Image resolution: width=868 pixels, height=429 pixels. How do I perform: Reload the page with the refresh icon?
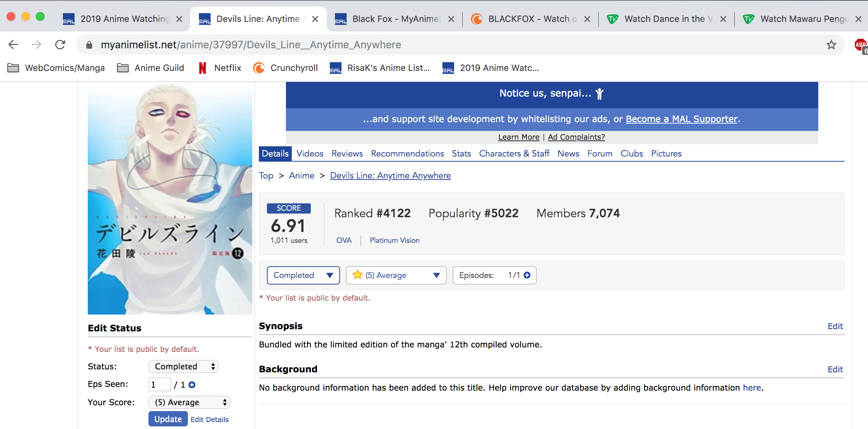pyautogui.click(x=60, y=45)
